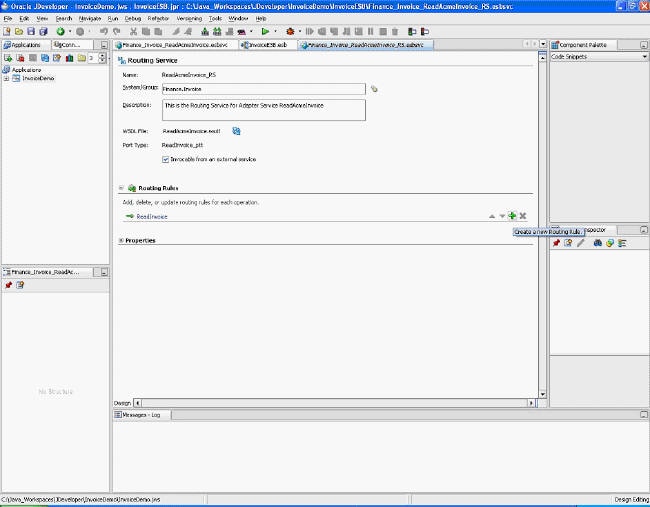Click the Debug bug icon
Viewport: 650px width, 507px height.
point(290,32)
